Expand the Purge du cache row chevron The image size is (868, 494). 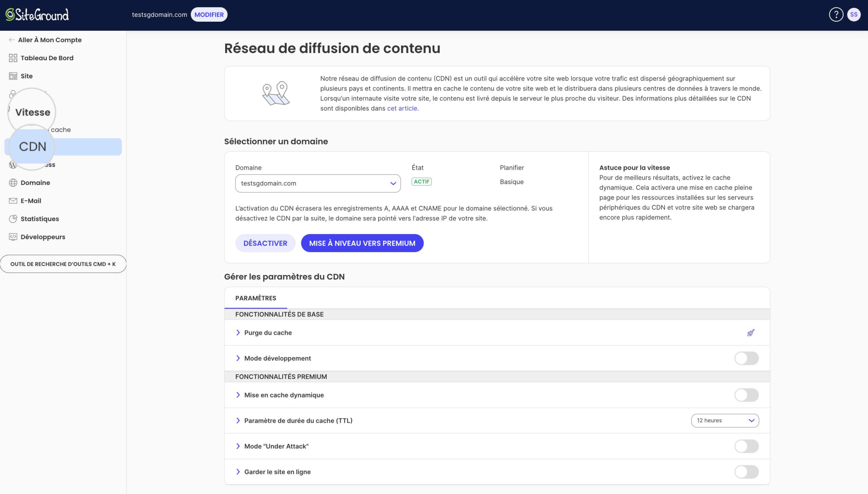click(x=238, y=332)
